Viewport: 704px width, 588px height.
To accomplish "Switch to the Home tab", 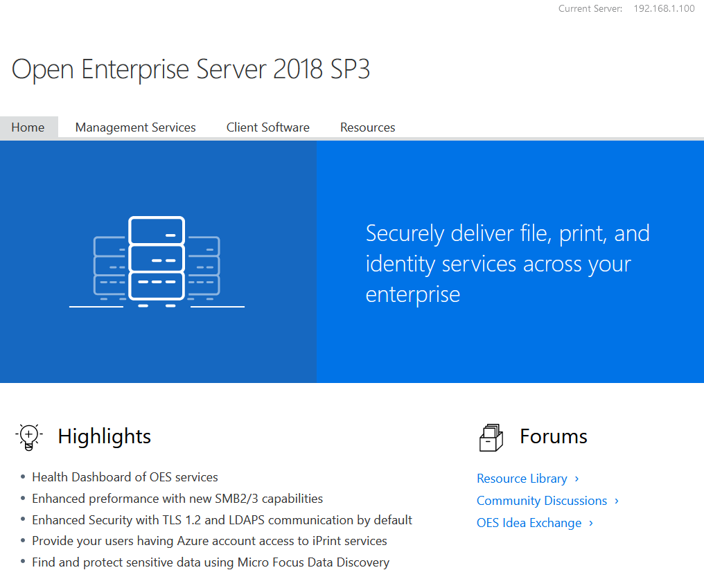I will tap(28, 127).
